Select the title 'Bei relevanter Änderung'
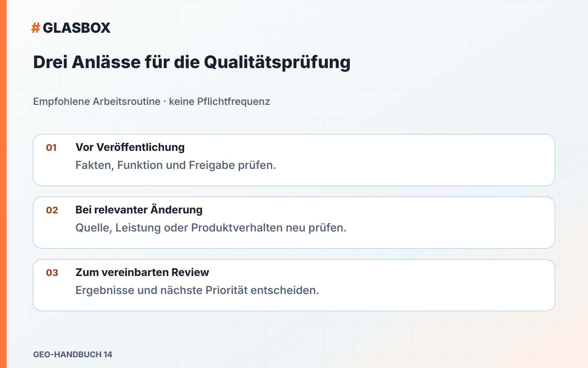Image resolution: width=588 pixels, height=368 pixels. click(x=139, y=210)
